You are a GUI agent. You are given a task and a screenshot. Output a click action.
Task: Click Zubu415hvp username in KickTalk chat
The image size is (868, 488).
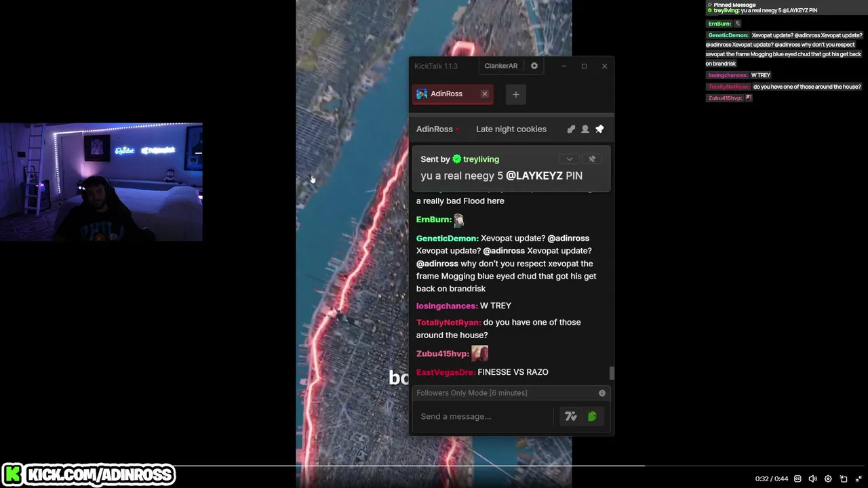(x=443, y=354)
